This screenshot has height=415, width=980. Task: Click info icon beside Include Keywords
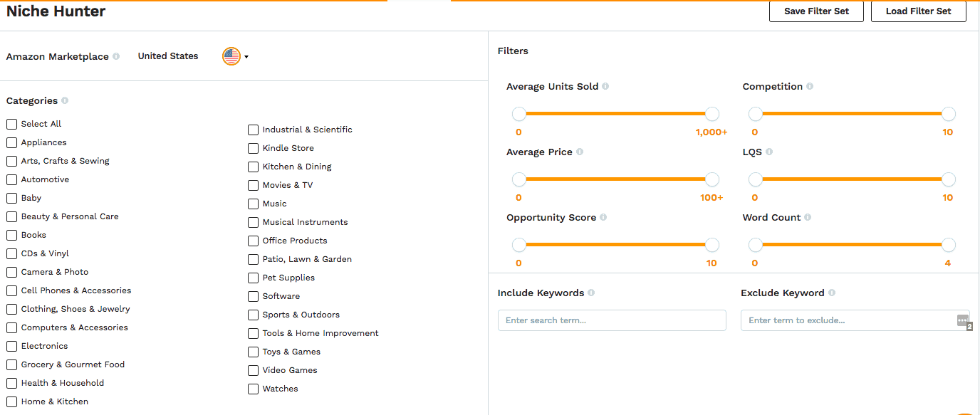tap(591, 293)
